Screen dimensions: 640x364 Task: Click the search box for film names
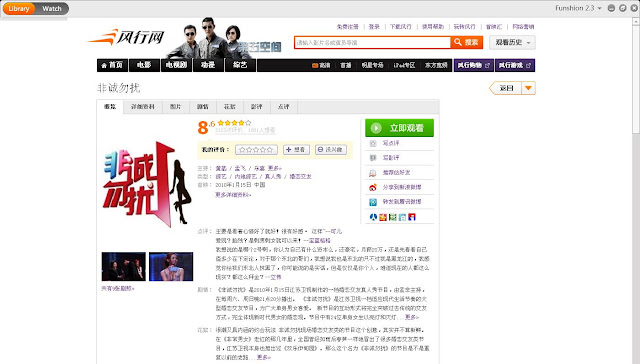tap(372, 42)
